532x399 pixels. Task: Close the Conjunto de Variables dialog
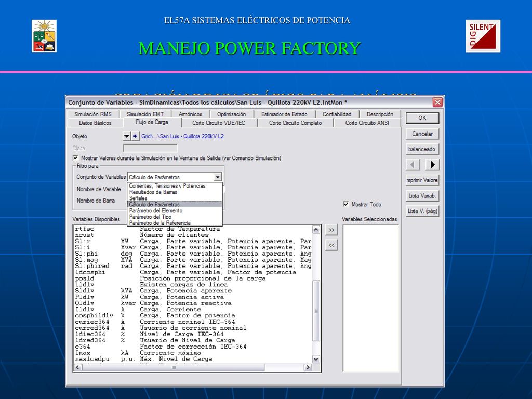[437, 102]
